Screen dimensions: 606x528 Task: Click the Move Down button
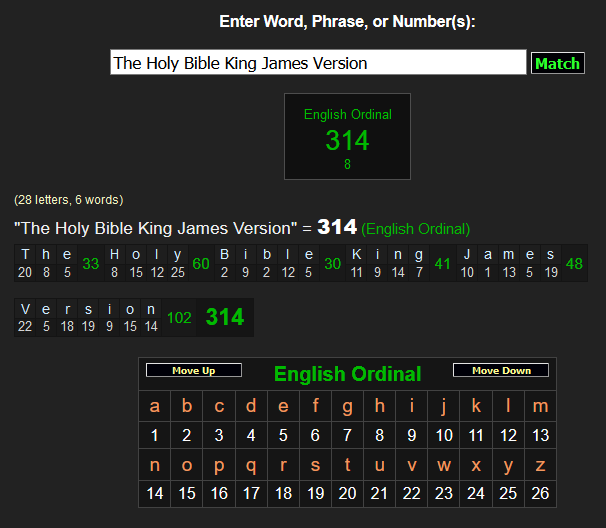pos(500,370)
